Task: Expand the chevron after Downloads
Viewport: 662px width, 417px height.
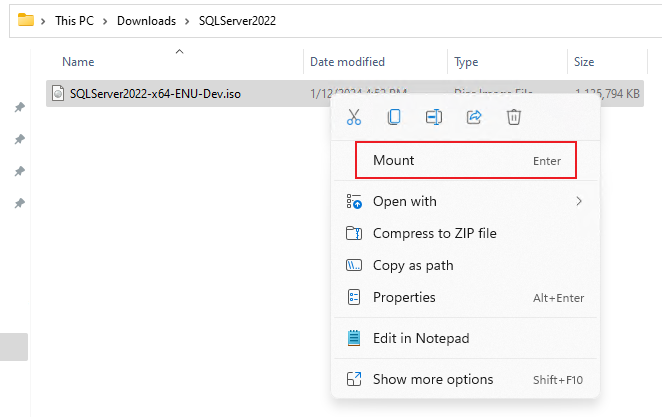Action: [x=187, y=21]
